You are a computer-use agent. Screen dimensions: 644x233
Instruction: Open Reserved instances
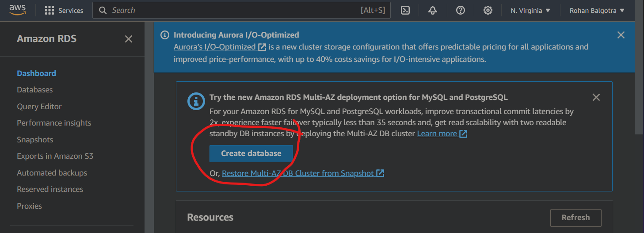coord(50,189)
